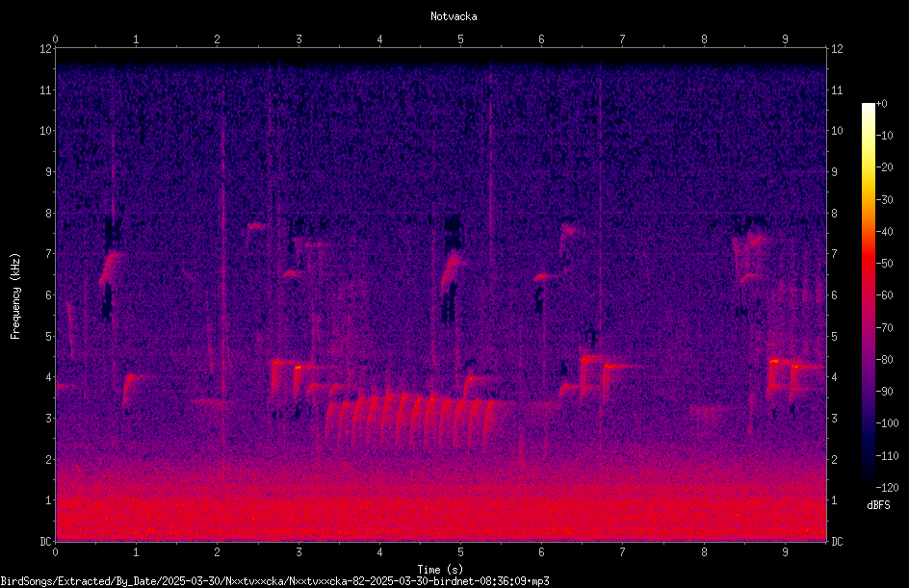909x588 pixels.
Task: Click the 4 kHz tick on the left frequency axis
Action: (48, 377)
